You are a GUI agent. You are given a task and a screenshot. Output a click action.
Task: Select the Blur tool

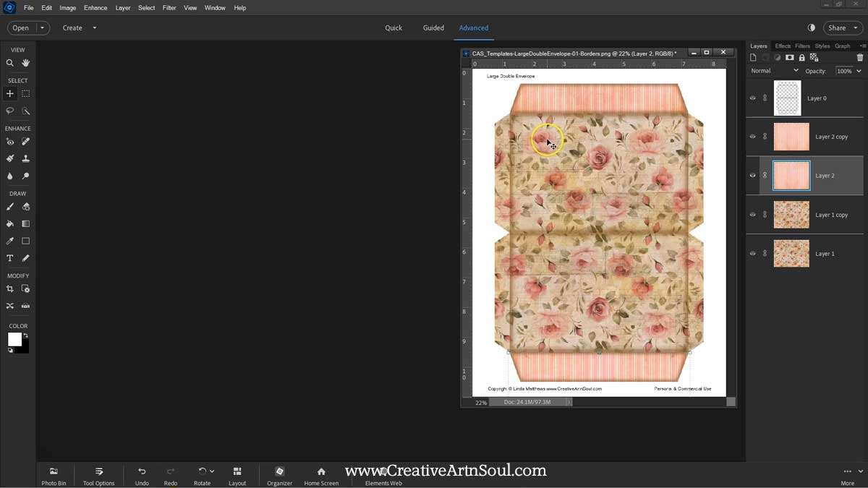[x=10, y=176]
